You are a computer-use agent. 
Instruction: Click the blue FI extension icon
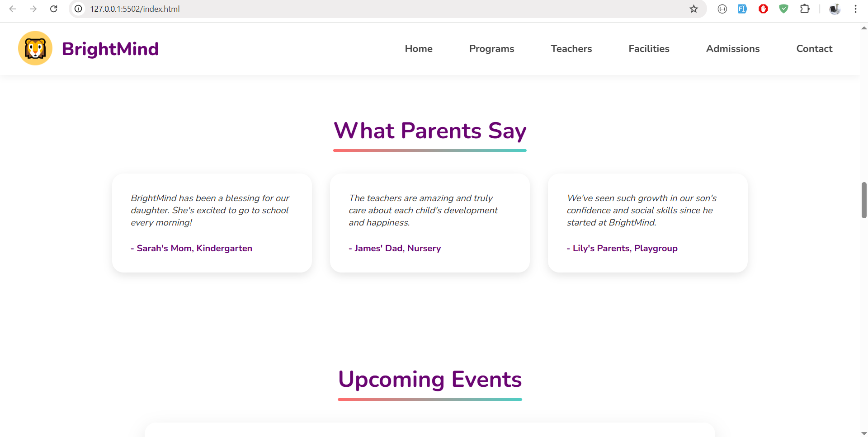point(742,9)
